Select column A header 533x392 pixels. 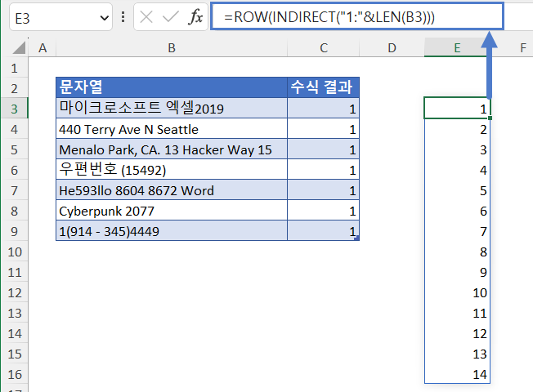[x=43, y=48]
